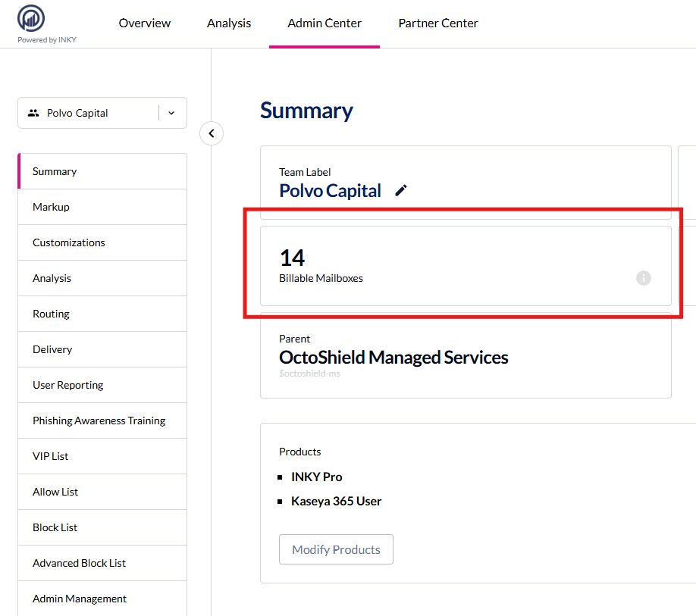Click the Billable Mailboxes info icon

tap(644, 278)
